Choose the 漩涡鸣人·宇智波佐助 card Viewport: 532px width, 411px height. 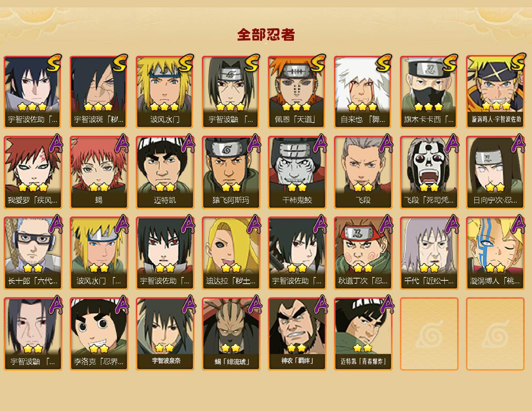[495, 92]
